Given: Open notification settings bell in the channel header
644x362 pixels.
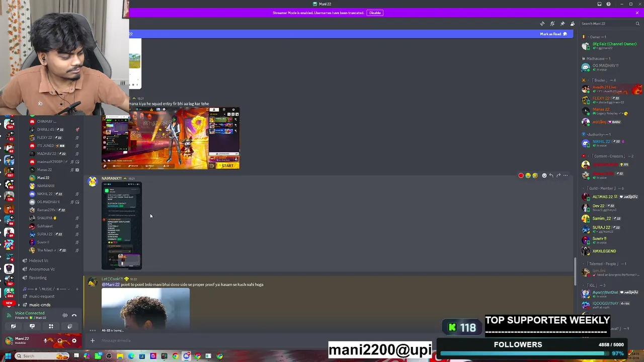Looking at the screenshot, I should click(552, 24).
